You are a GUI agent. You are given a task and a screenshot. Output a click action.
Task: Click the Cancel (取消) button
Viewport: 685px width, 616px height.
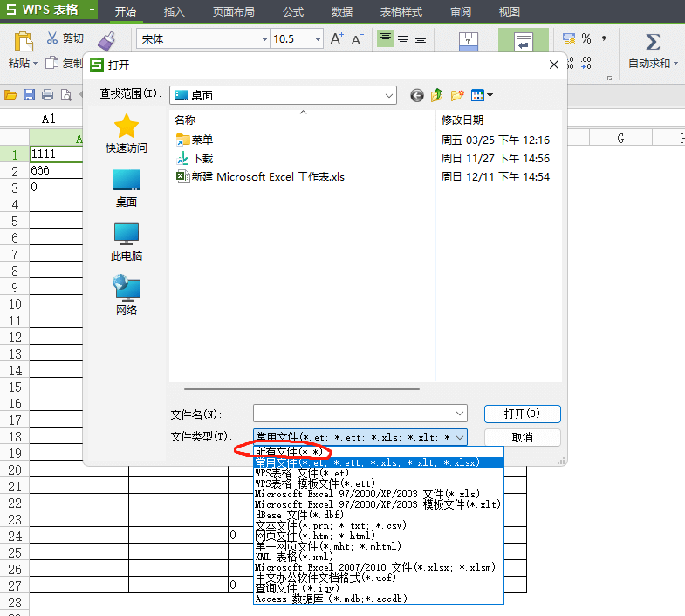(522, 437)
